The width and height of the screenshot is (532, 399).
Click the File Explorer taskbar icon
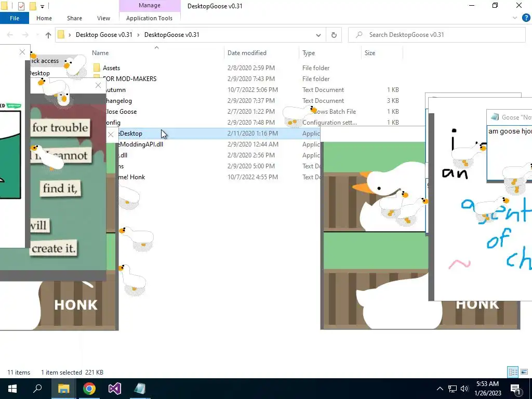click(x=63, y=389)
